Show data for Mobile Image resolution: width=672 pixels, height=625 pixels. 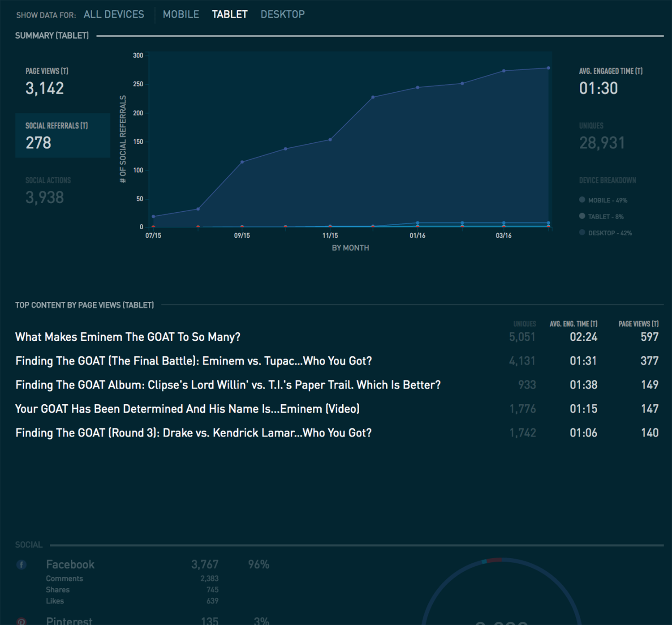(181, 14)
